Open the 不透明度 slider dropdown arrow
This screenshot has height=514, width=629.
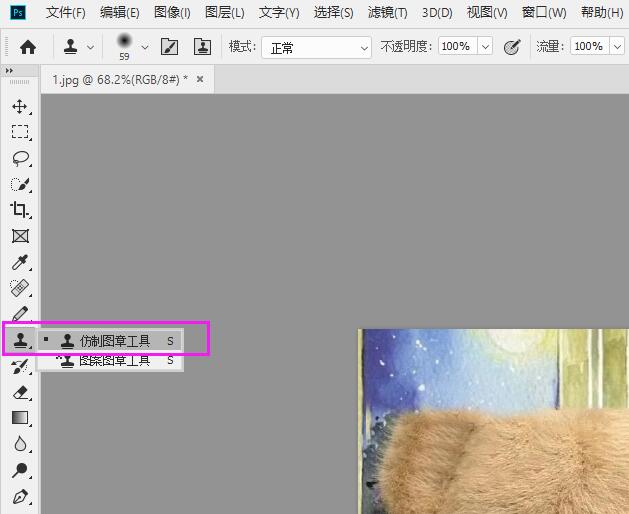(485, 47)
